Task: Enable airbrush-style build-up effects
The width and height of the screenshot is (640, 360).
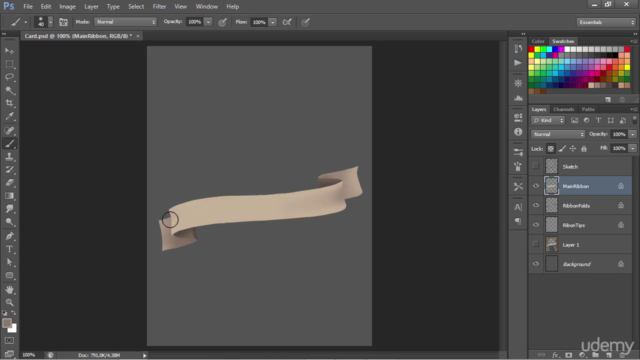Action: (287, 22)
